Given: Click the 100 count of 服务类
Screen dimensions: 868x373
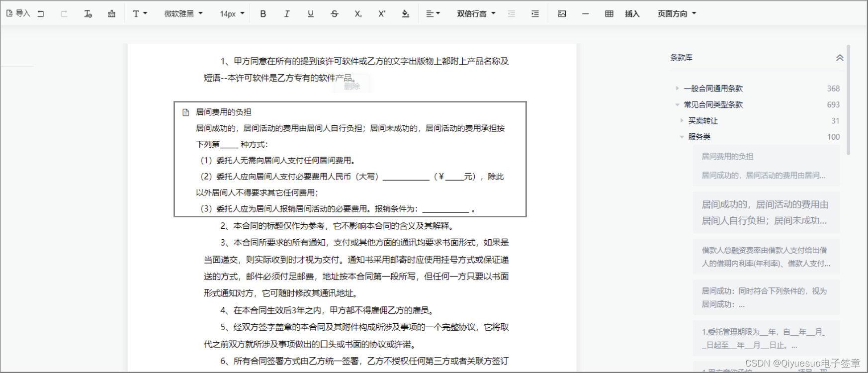Looking at the screenshot, I should (x=833, y=137).
